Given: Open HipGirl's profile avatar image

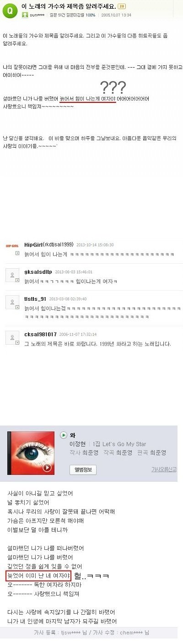Looking at the screenshot, I should 11,246.
